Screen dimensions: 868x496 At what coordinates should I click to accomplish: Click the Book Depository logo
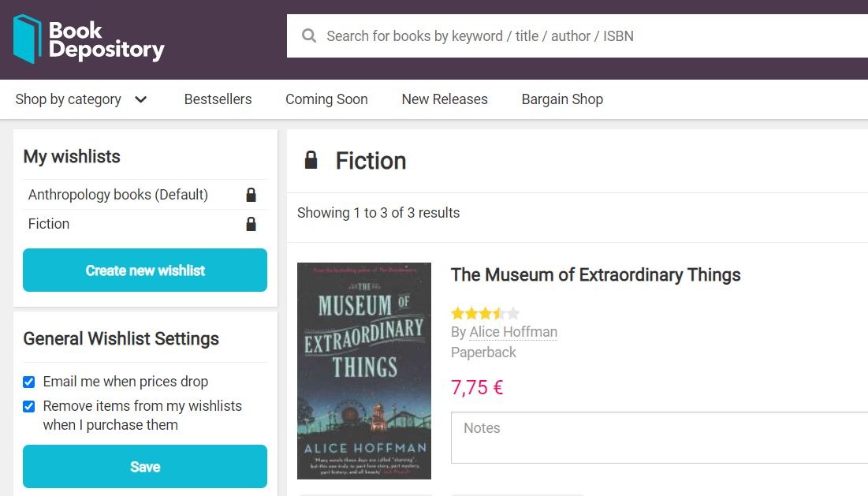[88, 36]
